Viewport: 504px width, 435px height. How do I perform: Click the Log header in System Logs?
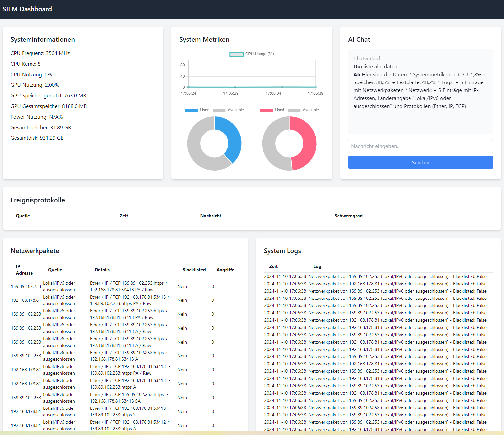317,266
